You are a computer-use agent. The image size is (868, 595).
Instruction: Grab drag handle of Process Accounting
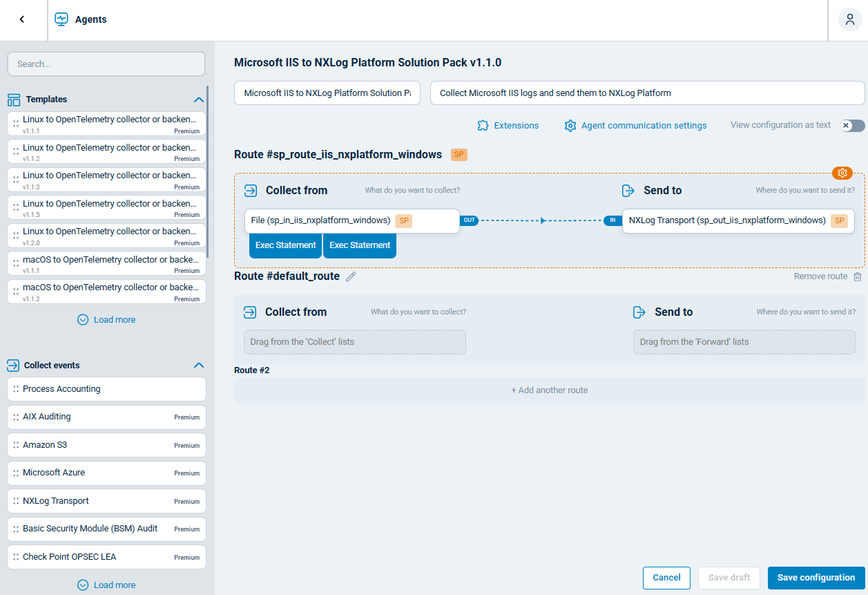[x=15, y=389]
